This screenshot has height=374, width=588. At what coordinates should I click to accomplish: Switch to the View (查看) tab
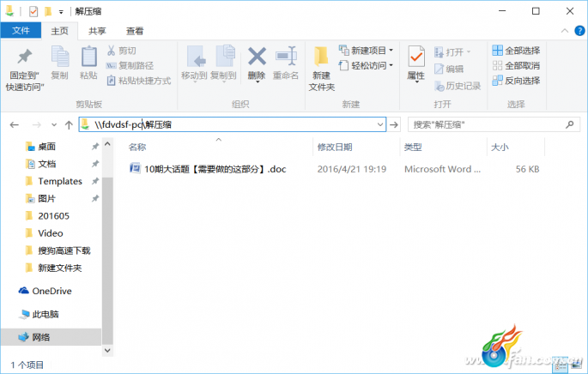point(135,31)
